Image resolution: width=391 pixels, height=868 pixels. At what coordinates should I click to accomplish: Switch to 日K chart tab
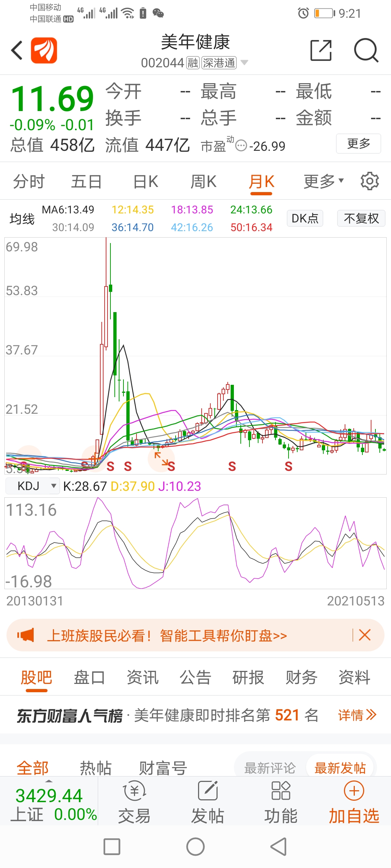(146, 181)
